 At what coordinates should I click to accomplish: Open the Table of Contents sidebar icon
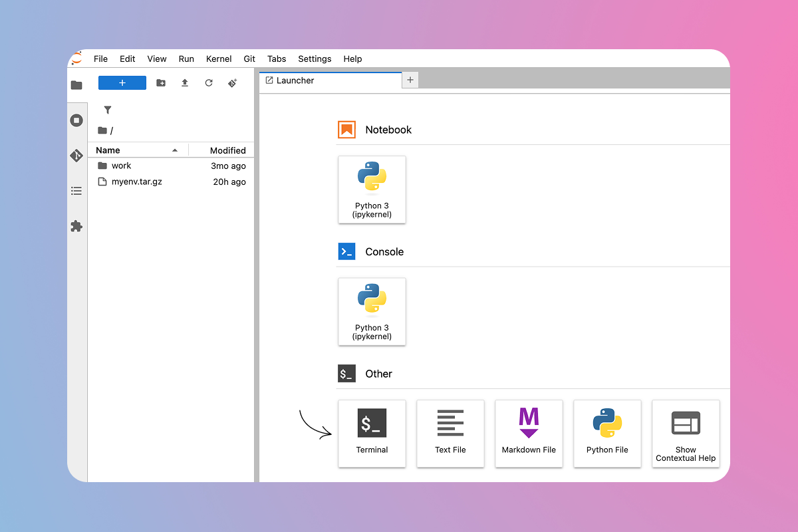[x=76, y=191]
